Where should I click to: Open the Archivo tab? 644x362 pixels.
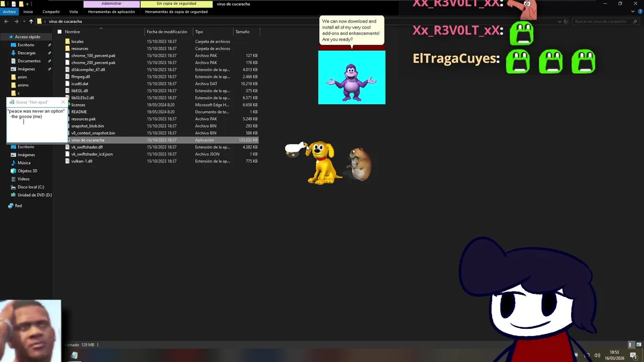10,12
